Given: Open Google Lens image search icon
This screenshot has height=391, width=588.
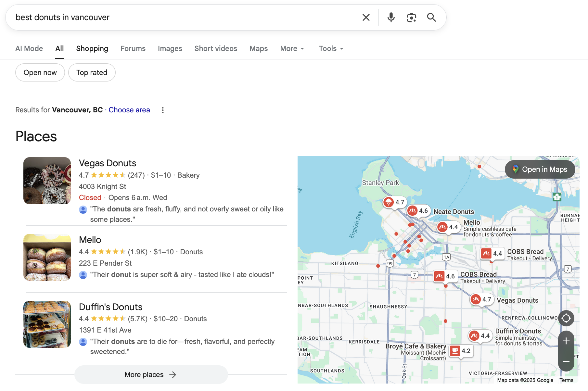Looking at the screenshot, I should pos(412,18).
